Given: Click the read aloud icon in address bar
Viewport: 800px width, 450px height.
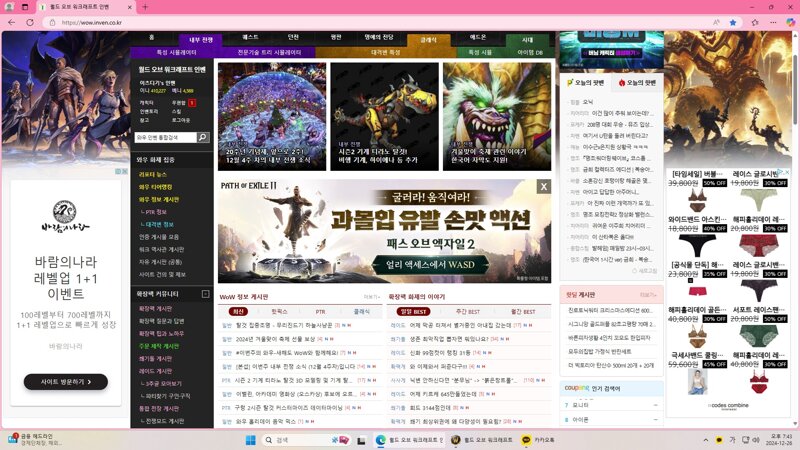Looking at the screenshot, I should pos(716,22).
